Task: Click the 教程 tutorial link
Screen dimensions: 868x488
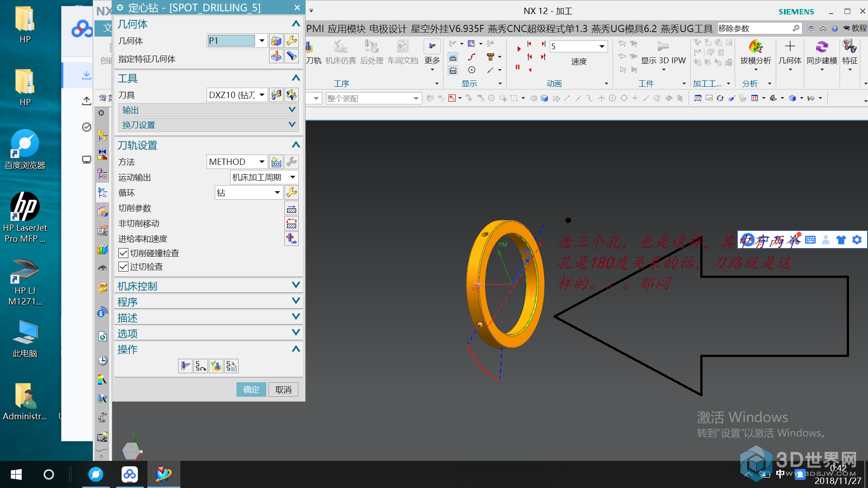Action: pos(855,28)
